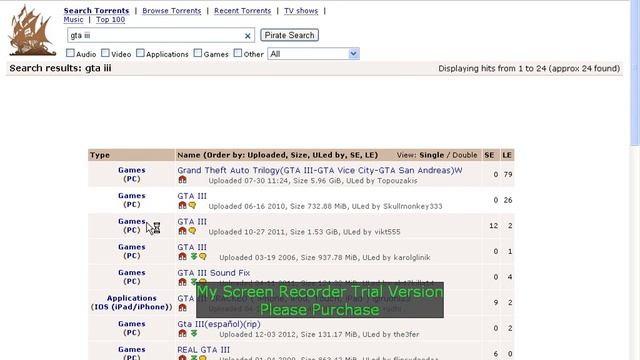This screenshot has height=360, width=640.
Task: Click green download arrow for karolglinik's GTA III
Action: tap(193, 257)
